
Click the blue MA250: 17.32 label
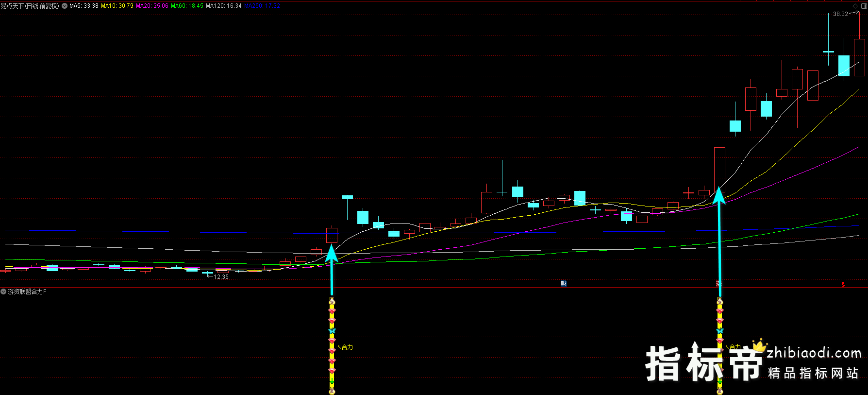262,6
